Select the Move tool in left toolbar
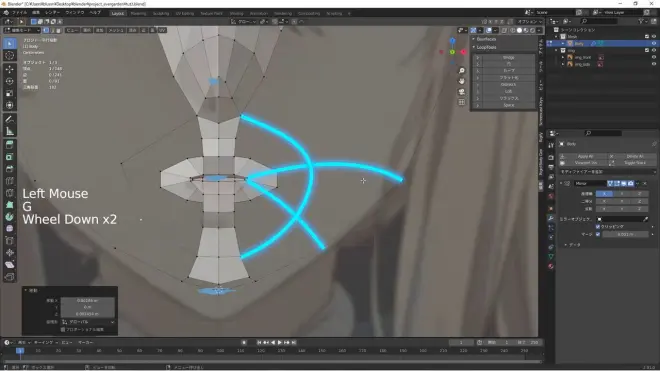660x371 pixels. tap(10, 69)
